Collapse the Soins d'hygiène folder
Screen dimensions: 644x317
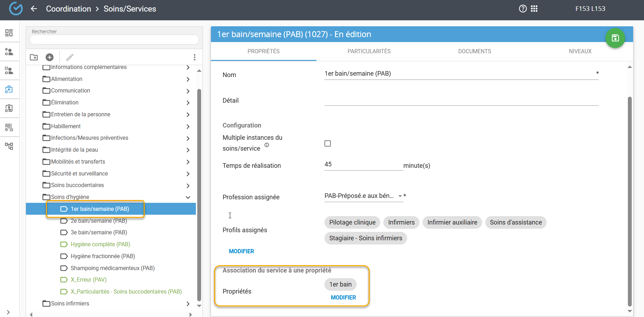point(188,197)
